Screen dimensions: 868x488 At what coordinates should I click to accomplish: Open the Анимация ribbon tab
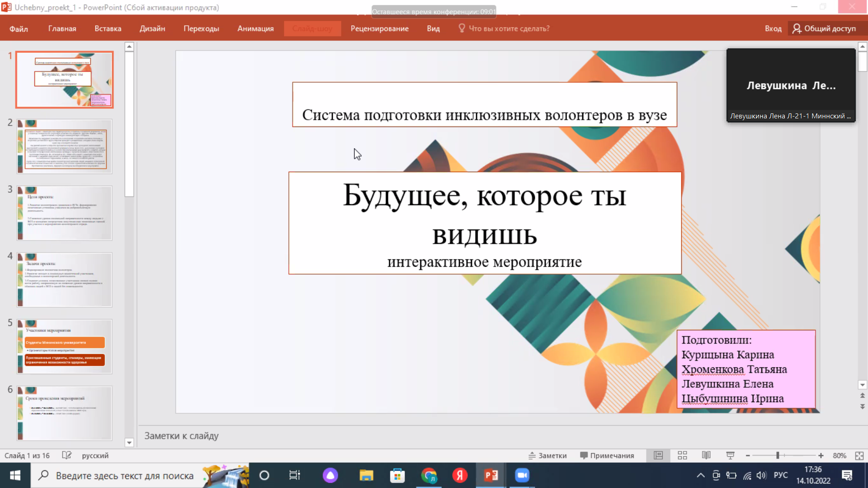pos(255,28)
